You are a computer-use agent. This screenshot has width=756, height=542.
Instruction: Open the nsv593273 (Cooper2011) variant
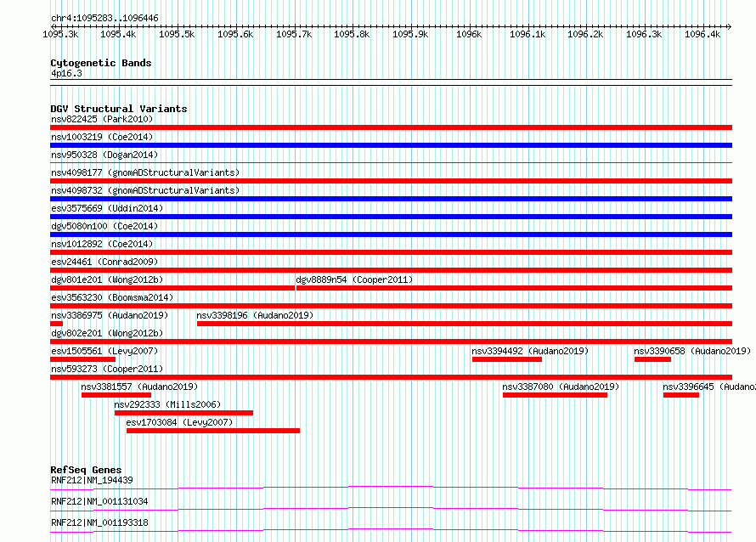[x=107, y=369]
